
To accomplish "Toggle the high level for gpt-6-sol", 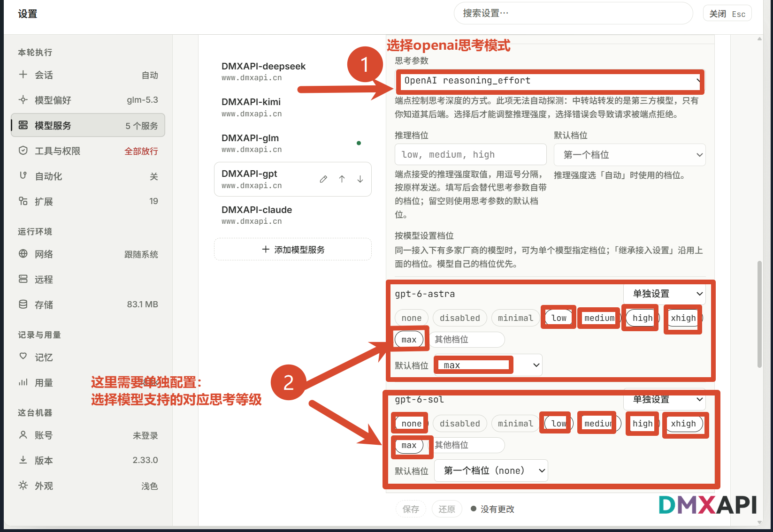I will pos(643,424).
